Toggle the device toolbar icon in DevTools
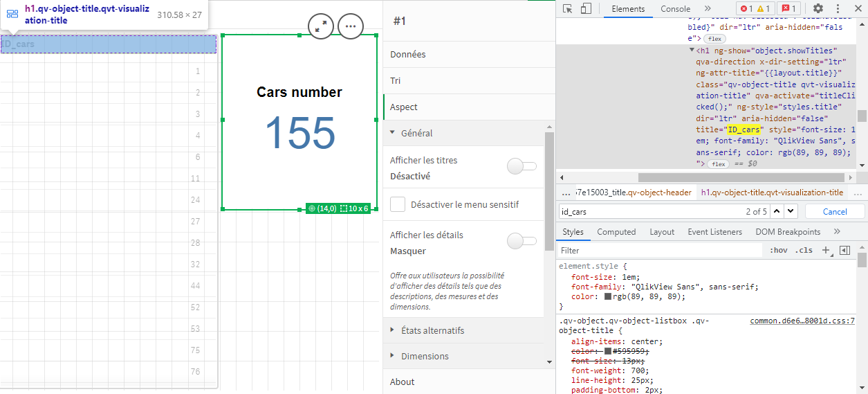This screenshot has height=394, width=868. 586,9
